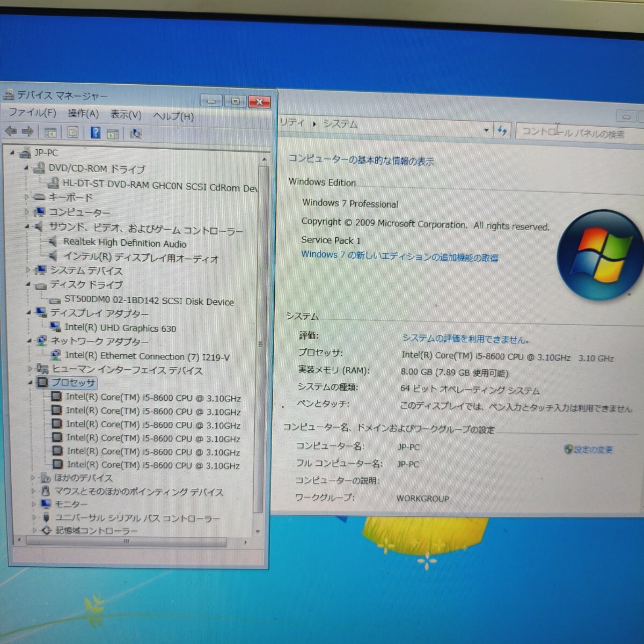Viewport: 644px width, 644px height.
Task: Open the 操作(A) menu
Action: [x=83, y=113]
